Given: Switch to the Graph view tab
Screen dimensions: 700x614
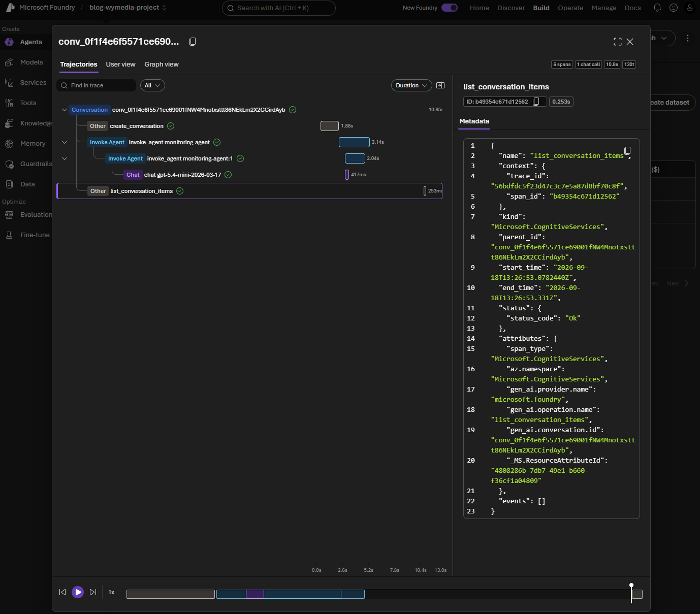Looking at the screenshot, I should (x=162, y=64).
